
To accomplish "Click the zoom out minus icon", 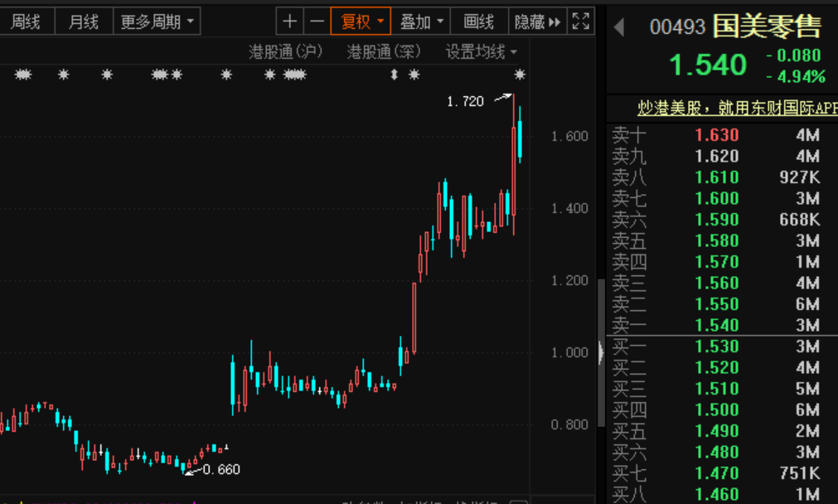I will coord(317,22).
